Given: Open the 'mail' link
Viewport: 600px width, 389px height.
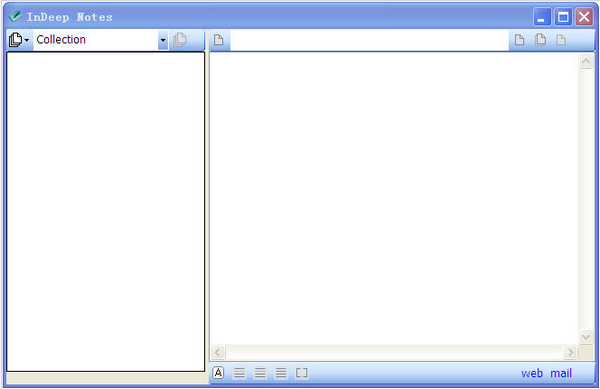Looking at the screenshot, I should coord(561,373).
